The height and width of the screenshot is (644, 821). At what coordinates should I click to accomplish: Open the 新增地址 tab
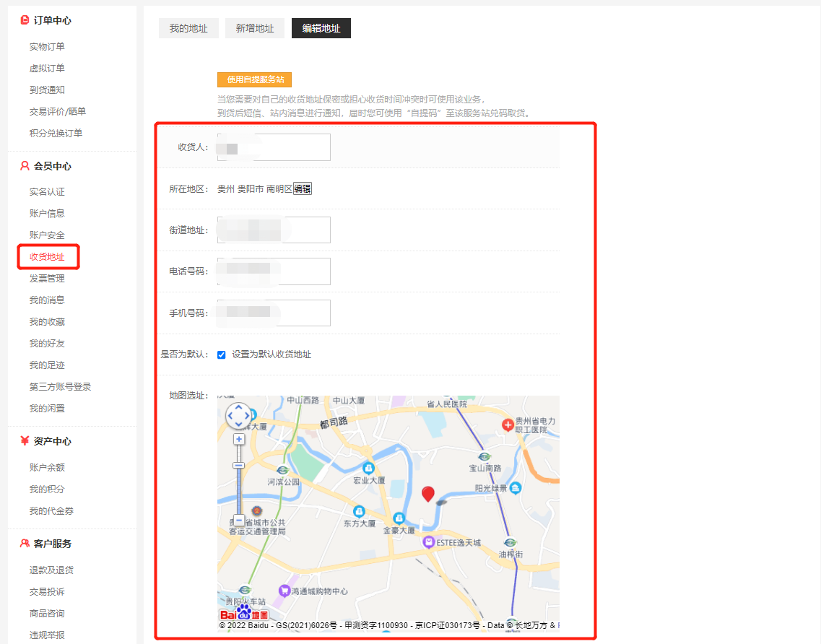[255, 29]
